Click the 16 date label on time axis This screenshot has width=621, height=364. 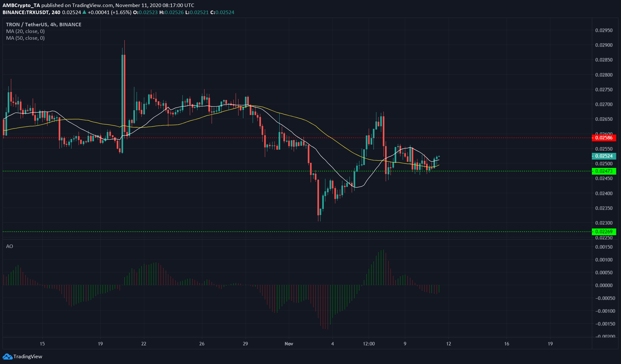pyautogui.click(x=507, y=343)
